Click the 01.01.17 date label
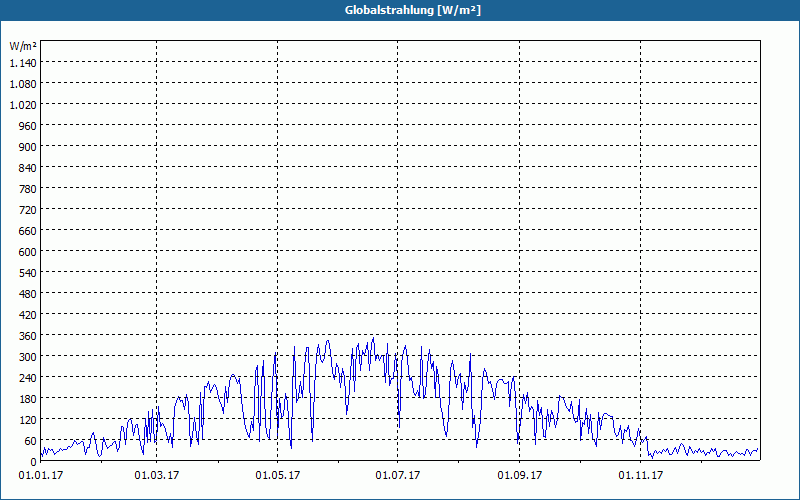 pos(41,476)
